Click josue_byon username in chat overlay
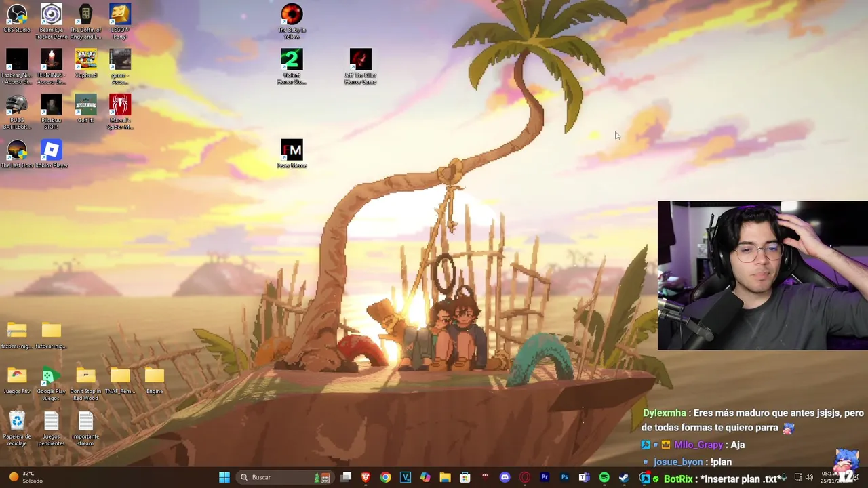868x488 pixels. pyautogui.click(x=678, y=462)
